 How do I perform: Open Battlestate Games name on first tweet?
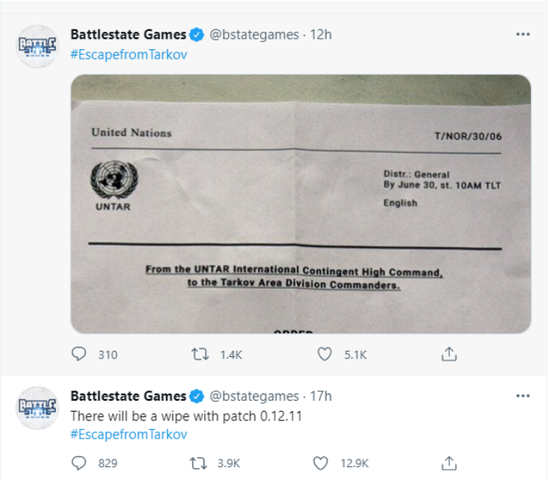click(x=128, y=34)
